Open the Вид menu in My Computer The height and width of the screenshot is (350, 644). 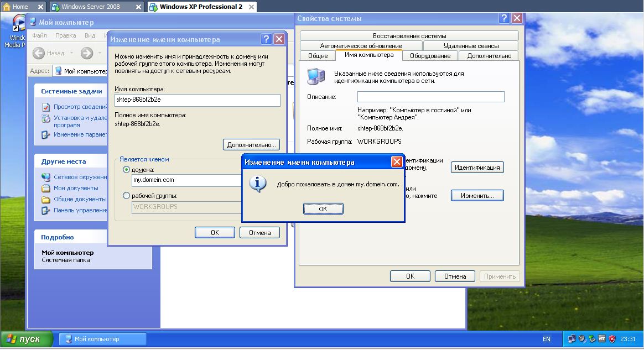coord(90,35)
